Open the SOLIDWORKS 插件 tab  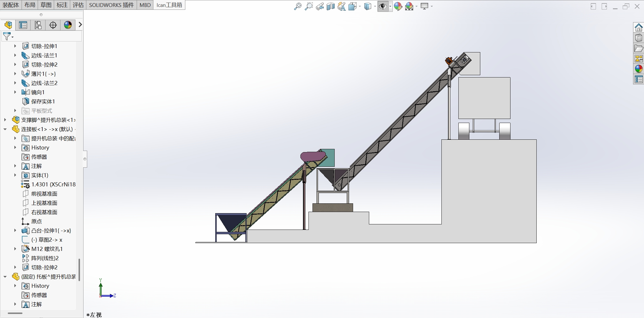[111, 5]
